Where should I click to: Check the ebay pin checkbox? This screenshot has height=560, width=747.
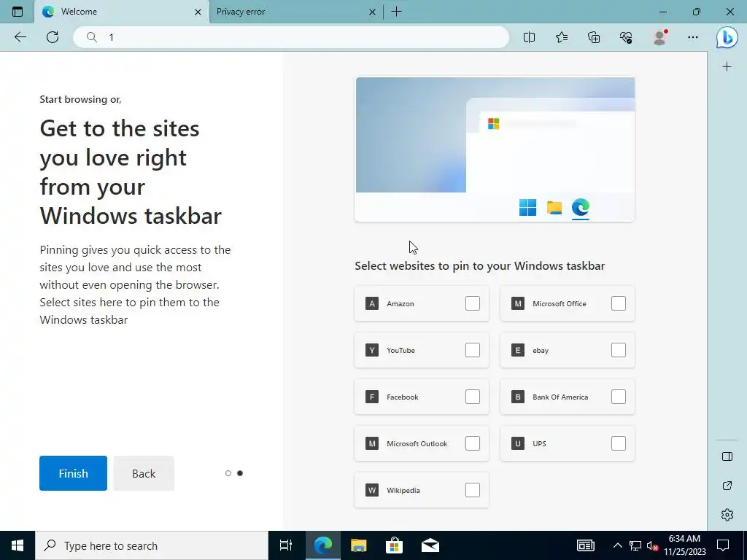pos(619,350)
